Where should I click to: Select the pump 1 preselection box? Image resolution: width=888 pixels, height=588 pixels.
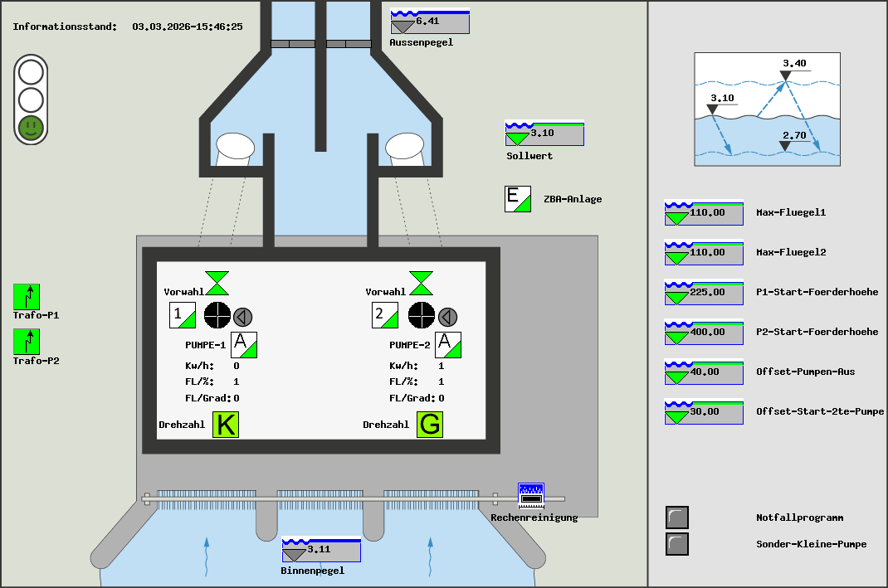pos(183,315)
